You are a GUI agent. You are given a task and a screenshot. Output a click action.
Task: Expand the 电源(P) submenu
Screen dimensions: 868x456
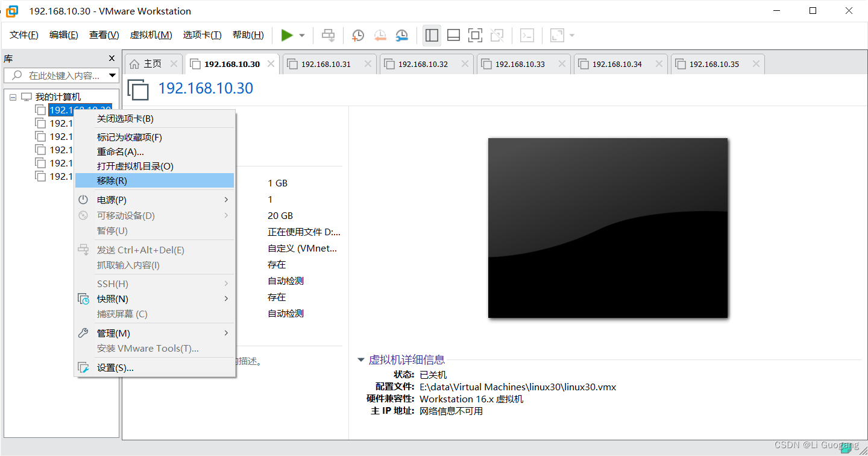[154, 200]
